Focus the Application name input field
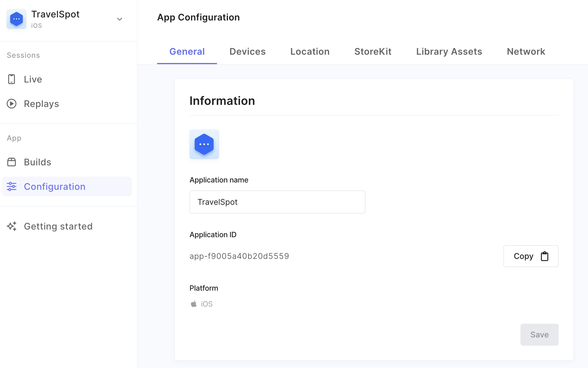Viewport: 588px width, 368px height. [277, 202]
